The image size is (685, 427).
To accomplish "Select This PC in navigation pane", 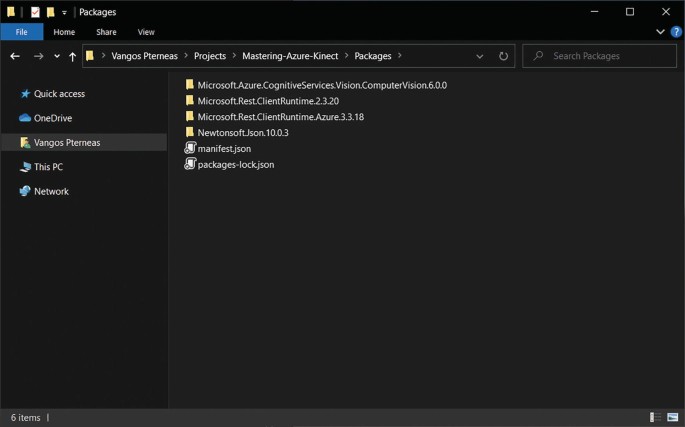I will pyautogui.click(x=48, y=167).
